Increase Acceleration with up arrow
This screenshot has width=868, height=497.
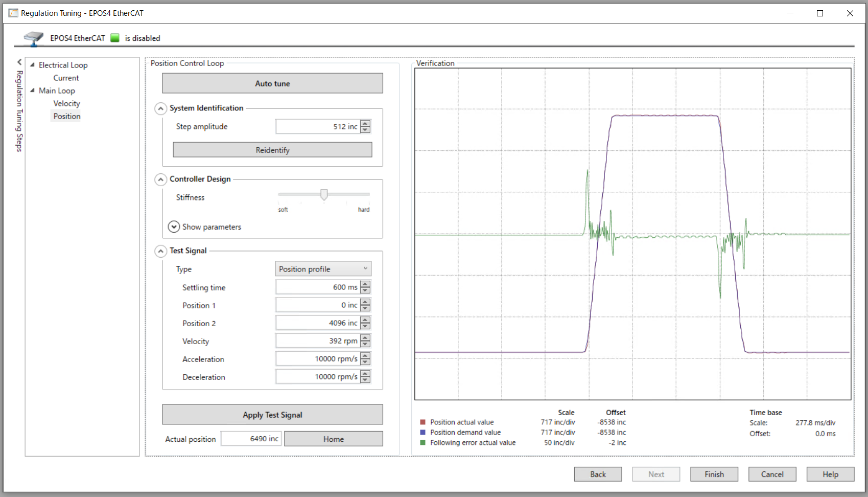click(365, 356)
